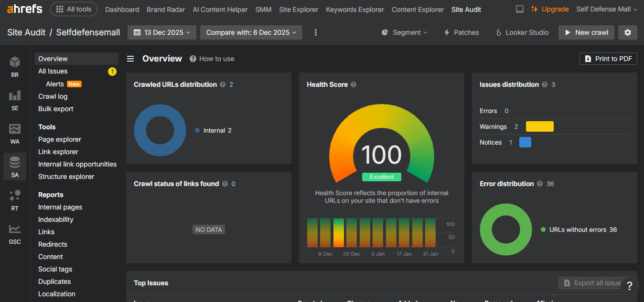The width and height of the screenshot is (644, 302).
Task: Open the Indexability report
Action: [56, 219]
